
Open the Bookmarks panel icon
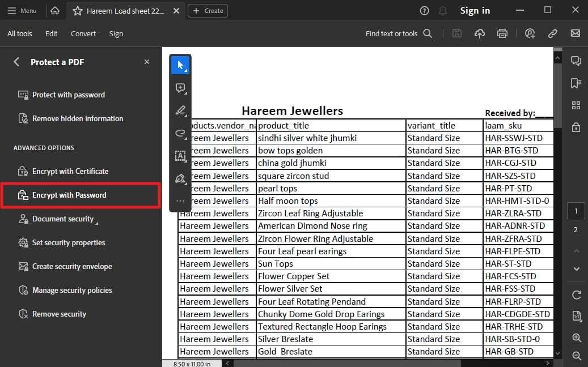tap(576, 83)
